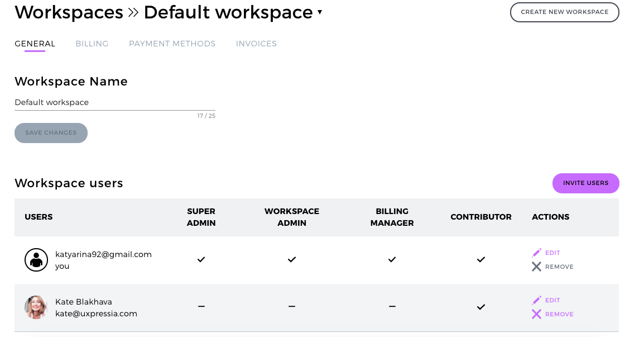Open the Payment Methods tab
The width and height of the screenshot is (644, 337).
point(172,44)
